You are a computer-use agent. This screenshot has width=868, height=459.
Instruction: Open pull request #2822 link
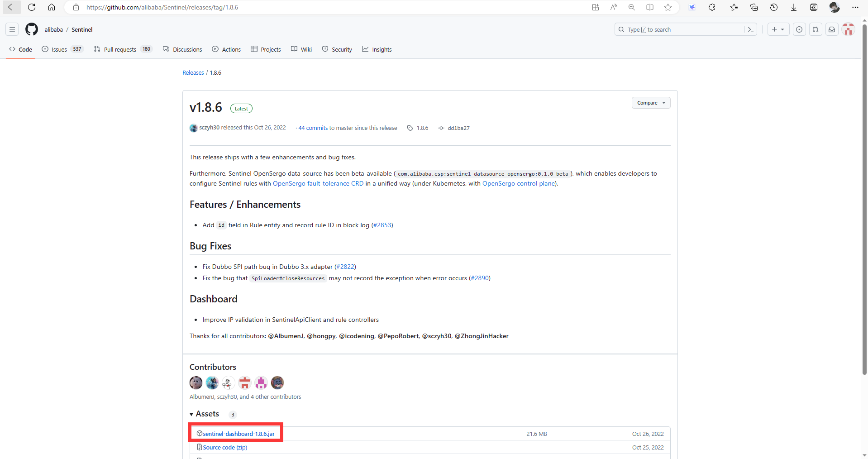pyautogui.click(x=345, y=267)
